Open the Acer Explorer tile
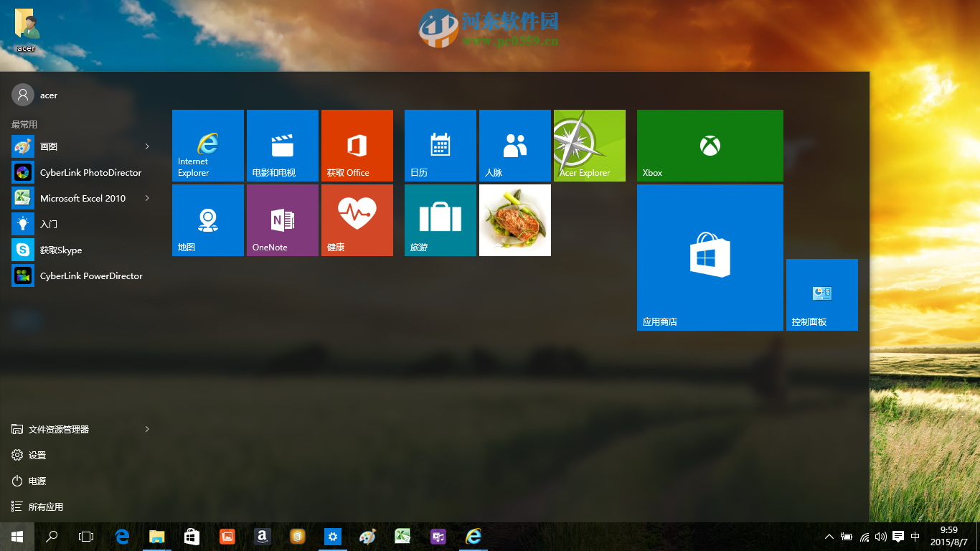The width and height of the screenshot is (980, 551). pyautogui.click(x=588, y=146)
